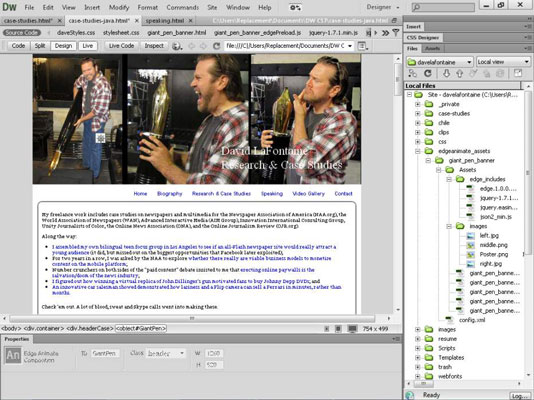
Task: Click the Inspect button
Action: click(154, 46)
